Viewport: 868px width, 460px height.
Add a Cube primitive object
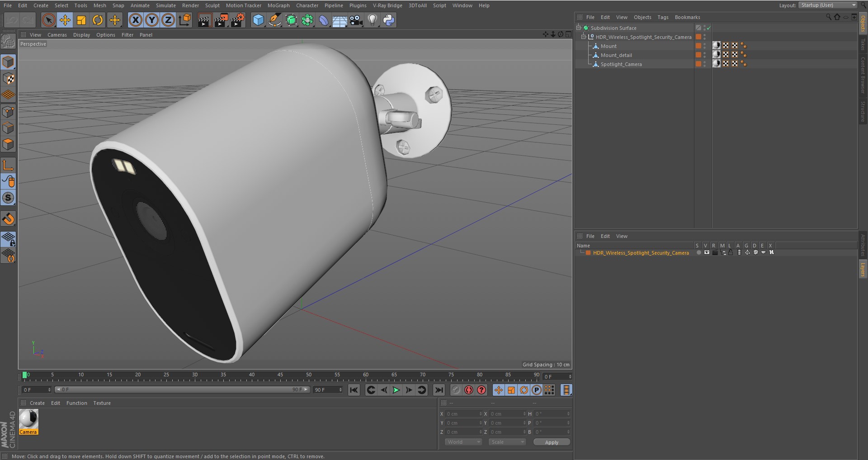coord(258,20)
